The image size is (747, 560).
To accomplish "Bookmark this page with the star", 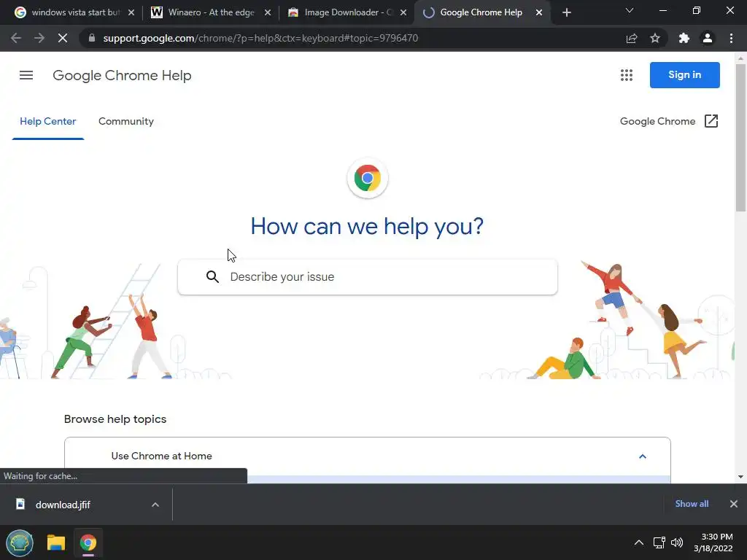I will [655, 38].
